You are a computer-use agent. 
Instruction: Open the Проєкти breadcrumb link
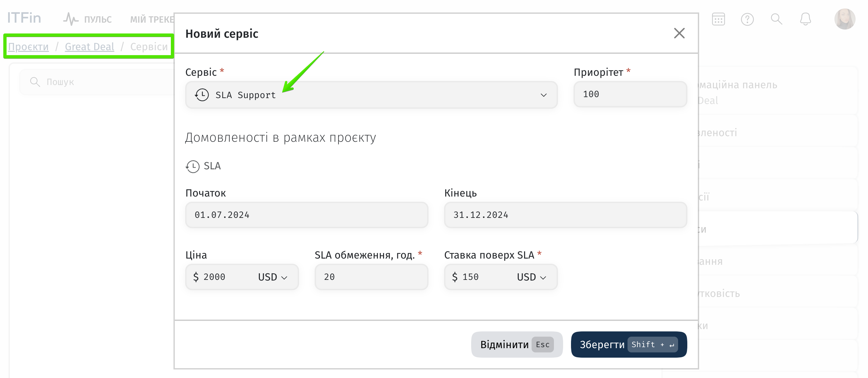pyautogui.click(x=28, y=47)
